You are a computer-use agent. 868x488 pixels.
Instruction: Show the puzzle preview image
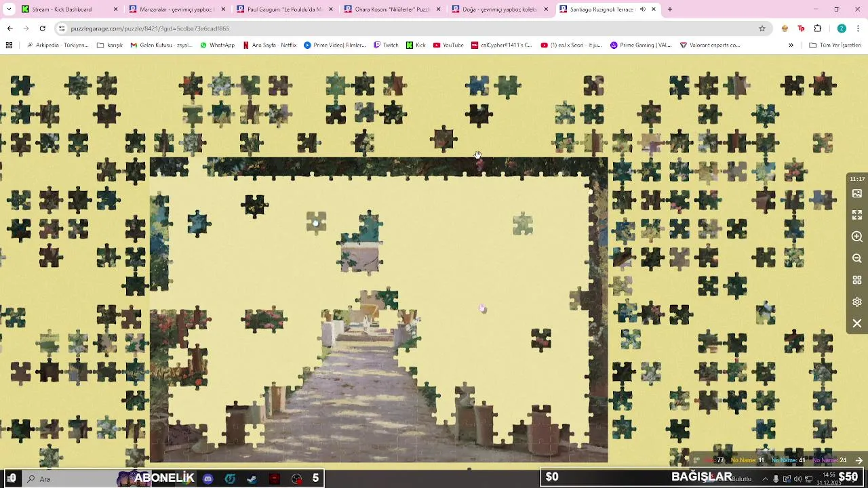[857, 194]
